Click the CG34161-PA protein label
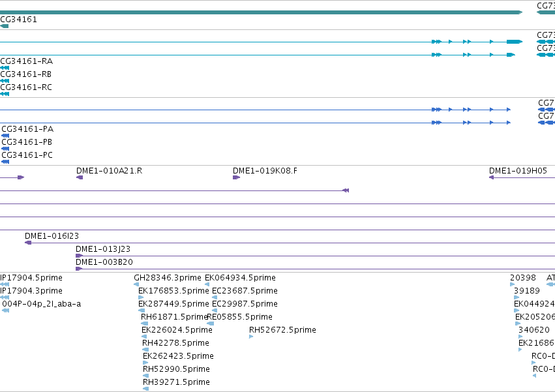 pyautogui.click(x=27, y=129)
